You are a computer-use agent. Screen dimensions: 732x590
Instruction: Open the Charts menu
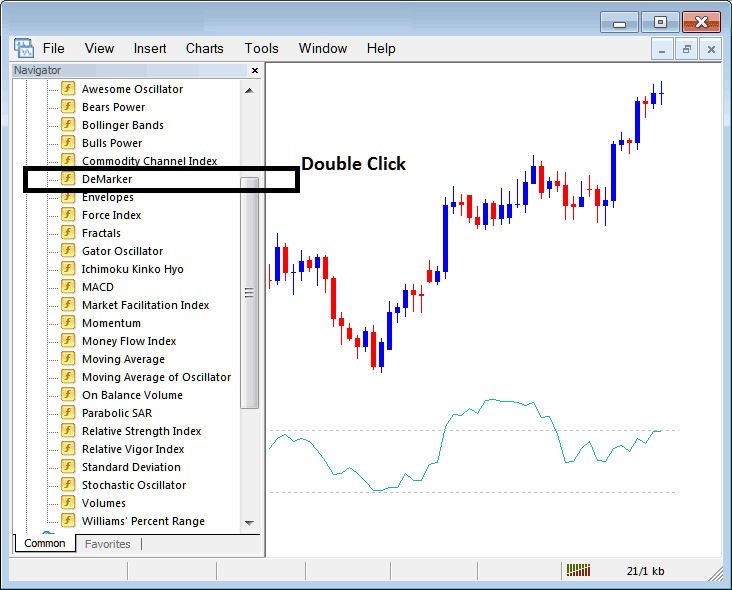(204, 48)
